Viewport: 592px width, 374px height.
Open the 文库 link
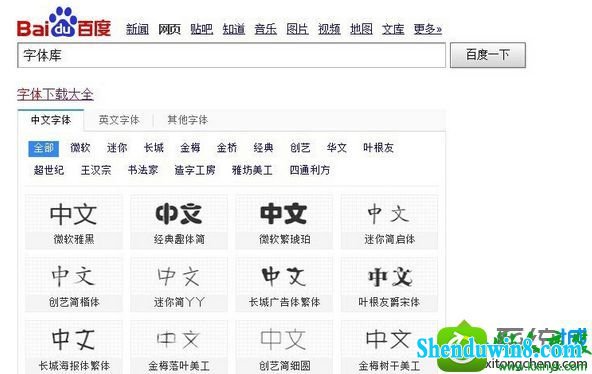[x=393, y=29]
